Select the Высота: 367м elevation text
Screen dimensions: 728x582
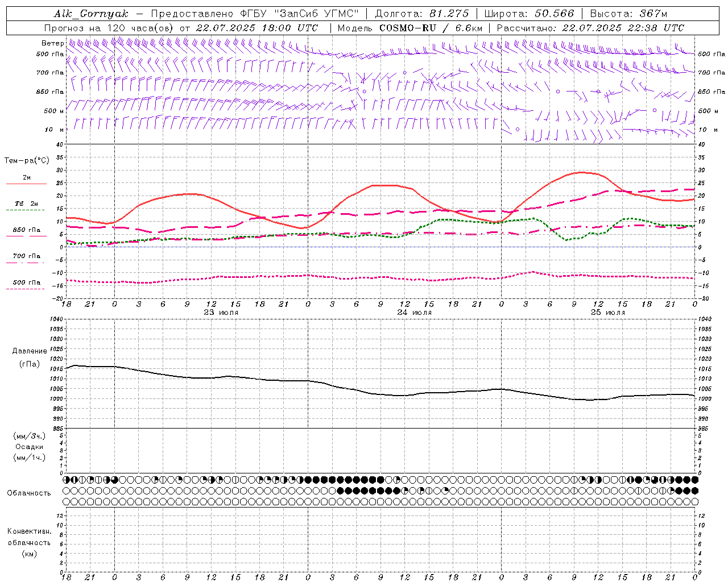628,14
